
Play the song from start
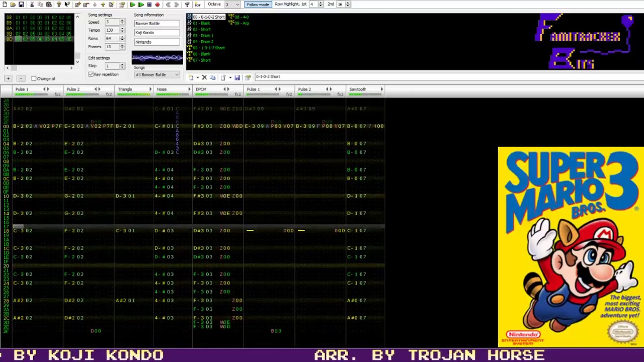click(132, 5)
